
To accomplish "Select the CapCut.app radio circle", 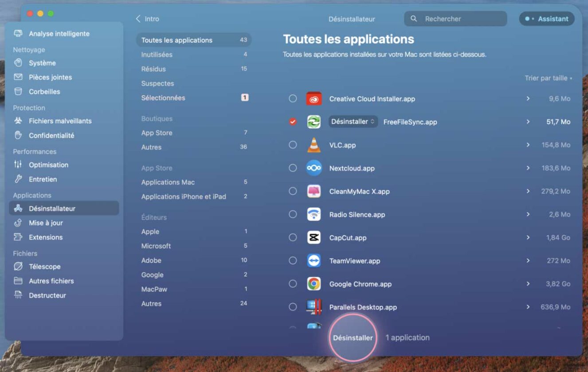I will click(293, 238).
